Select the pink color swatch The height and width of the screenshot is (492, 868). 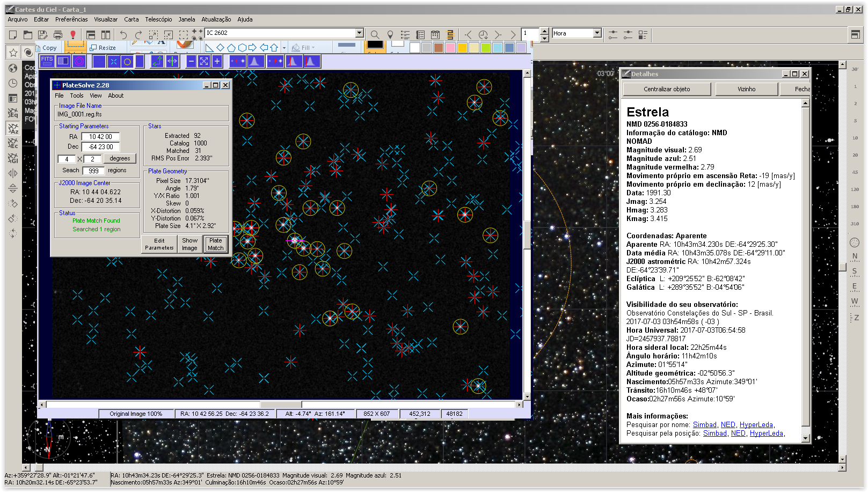(x=450, y=48)
